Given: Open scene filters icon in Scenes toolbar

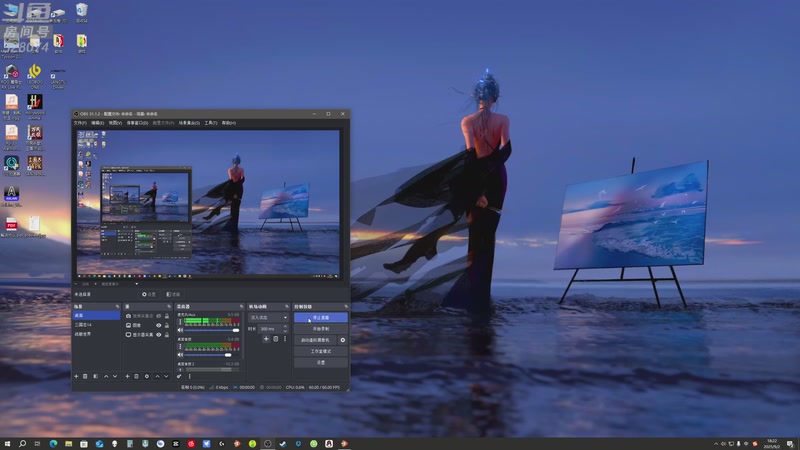Looking at the screenshot, I should 95,377.
